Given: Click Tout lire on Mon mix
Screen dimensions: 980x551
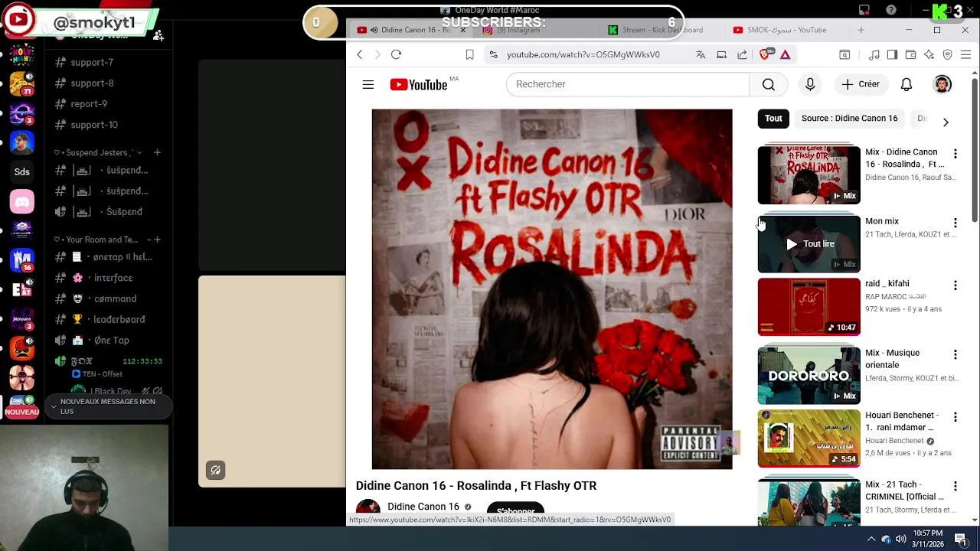Looking at the screenshot, I should click(810, 244).
